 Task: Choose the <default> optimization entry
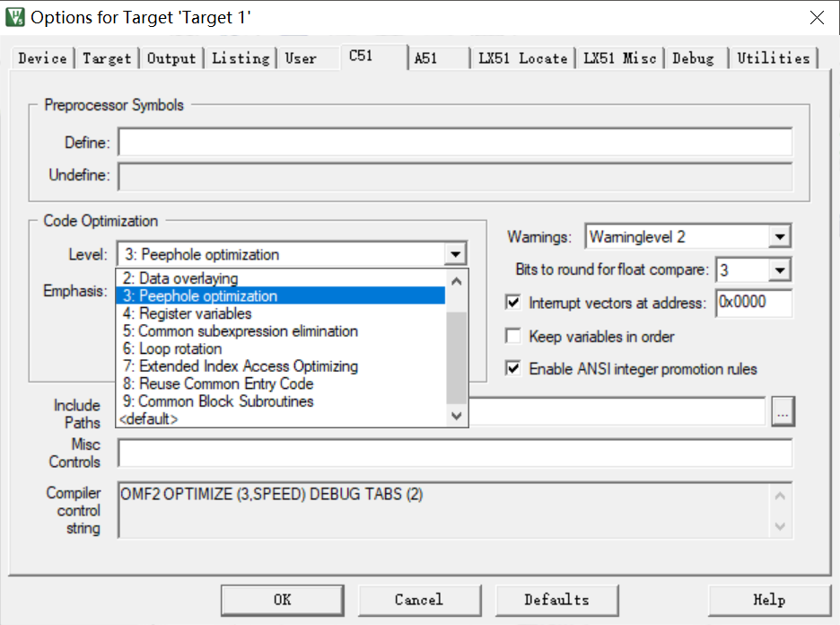[x=281, y=418]
